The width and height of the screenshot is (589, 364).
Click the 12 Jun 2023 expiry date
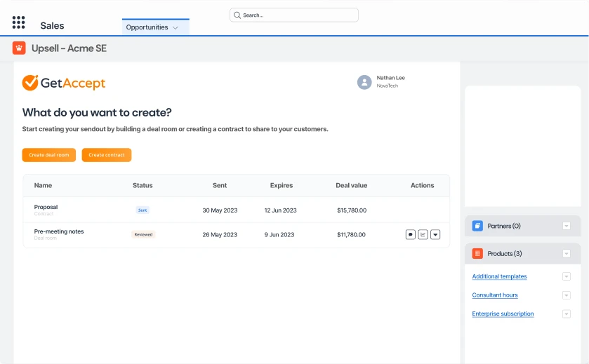281,210
